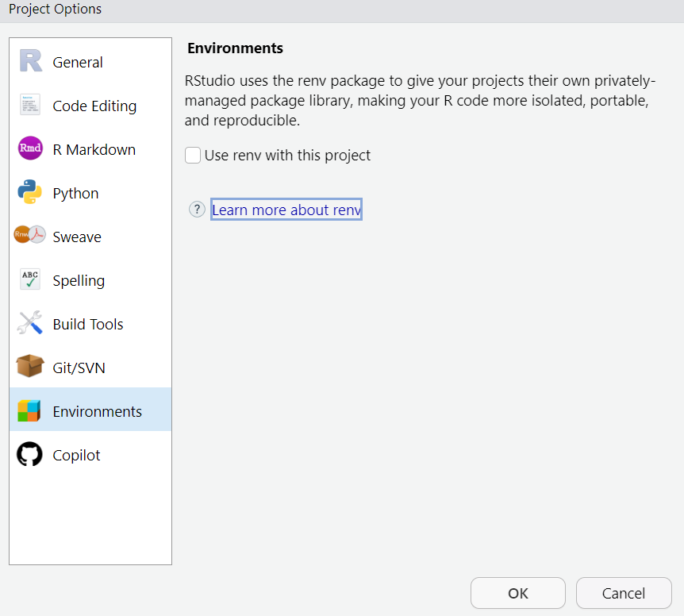The width and height of the screenshot is (684, 616).
Task: Select the Python settings label
Action: click(75, 193)
